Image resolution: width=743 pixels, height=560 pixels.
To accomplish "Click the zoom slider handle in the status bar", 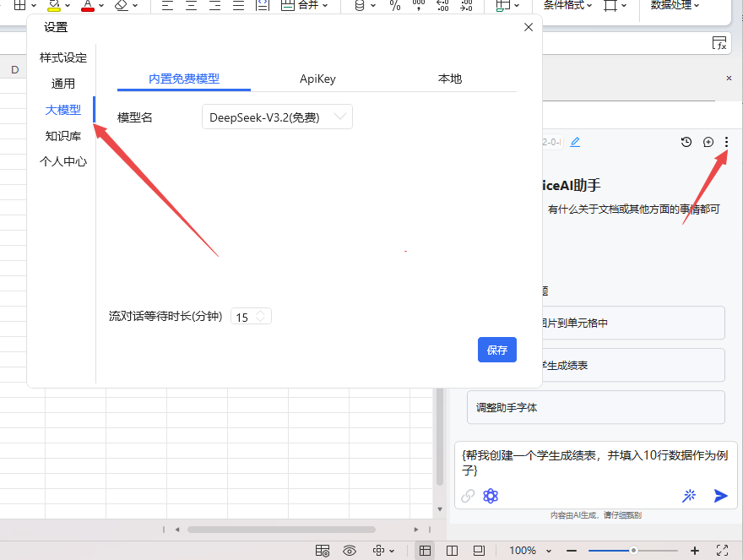I will (633, 550).
